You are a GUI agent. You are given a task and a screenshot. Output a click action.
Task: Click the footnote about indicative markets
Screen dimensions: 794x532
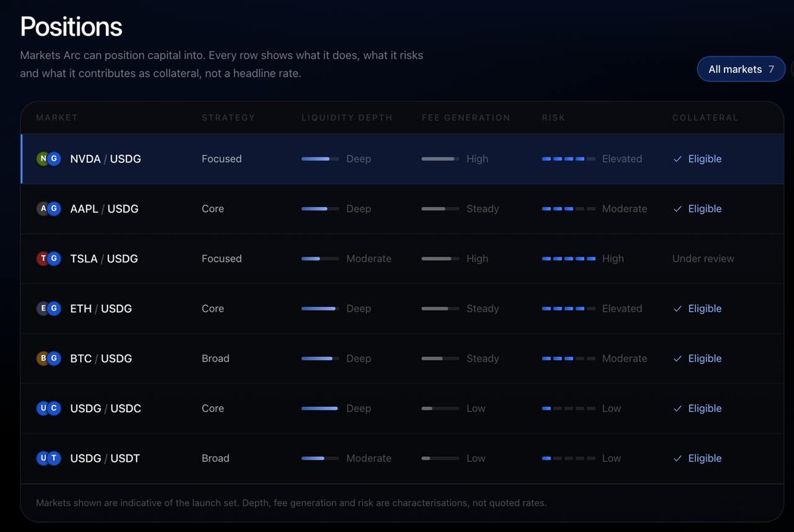tap(291, 503)
